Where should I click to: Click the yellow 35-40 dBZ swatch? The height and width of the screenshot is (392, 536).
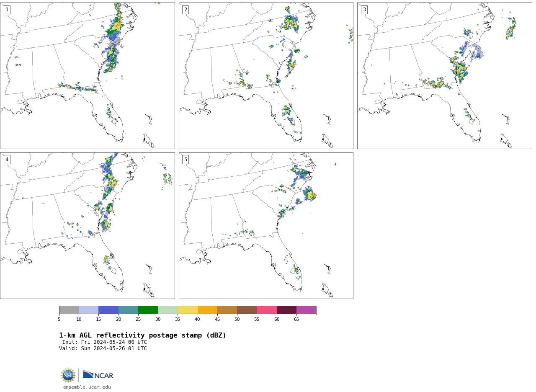[188, 310]
